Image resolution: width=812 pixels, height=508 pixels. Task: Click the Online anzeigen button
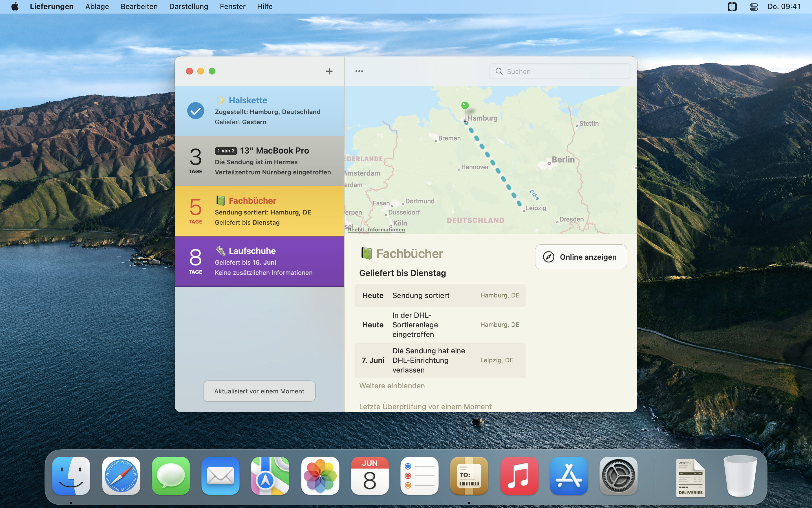[x=581, y=257]
